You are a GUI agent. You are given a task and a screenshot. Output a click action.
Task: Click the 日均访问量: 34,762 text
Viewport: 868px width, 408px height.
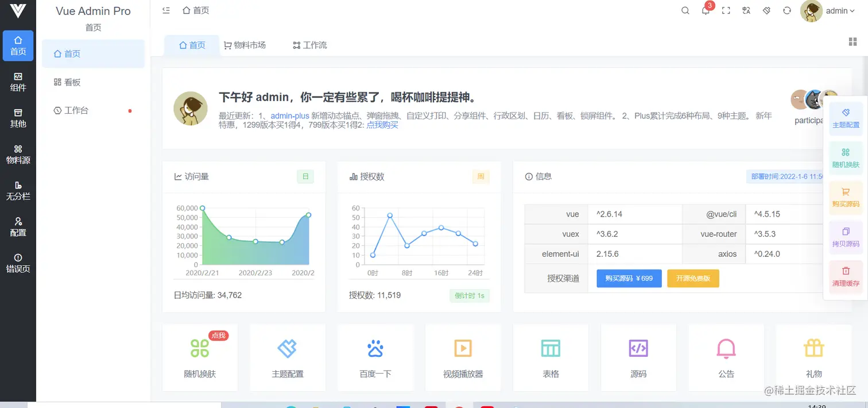[208, 295]
